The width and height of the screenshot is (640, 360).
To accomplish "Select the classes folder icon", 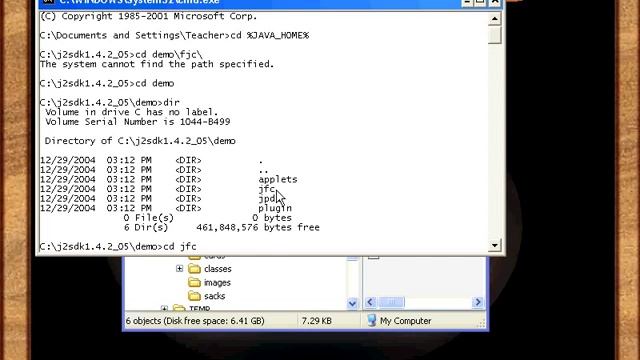I will tap(195, 269).
